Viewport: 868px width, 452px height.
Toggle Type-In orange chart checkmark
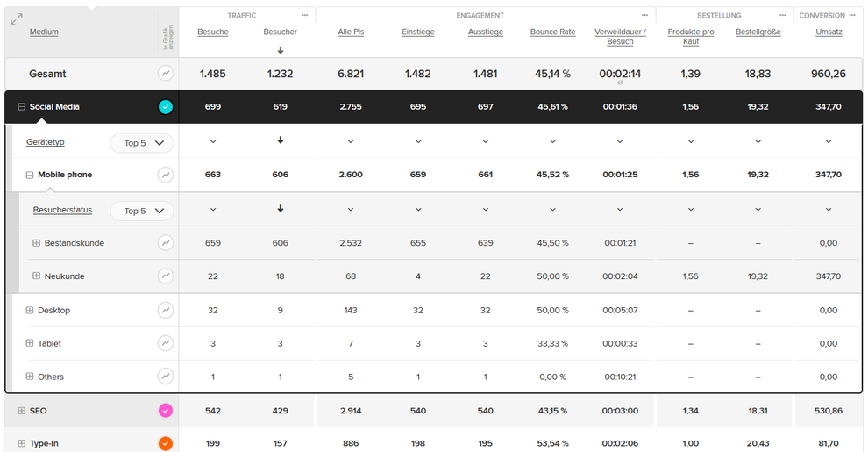pos(166,444)
